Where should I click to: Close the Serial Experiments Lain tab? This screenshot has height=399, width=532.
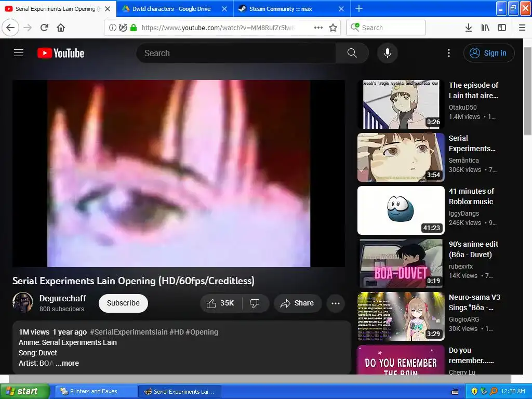[x=108, y=9]
